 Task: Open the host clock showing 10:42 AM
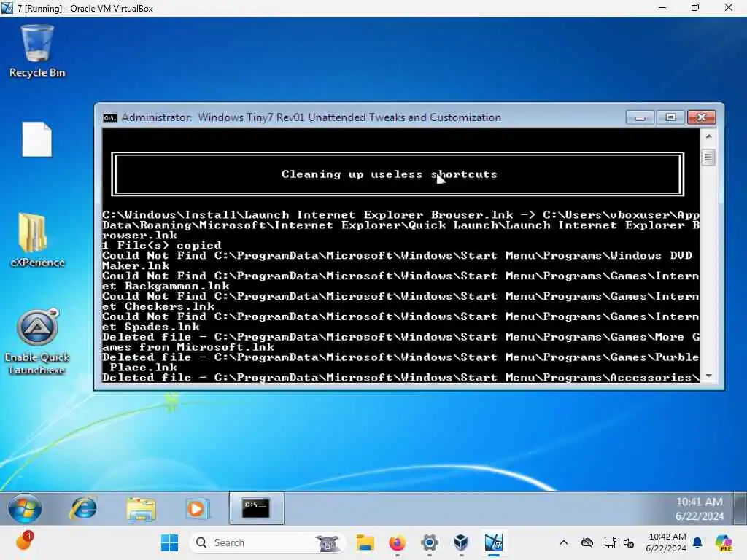pyautogui.click(x=666, y=542)
